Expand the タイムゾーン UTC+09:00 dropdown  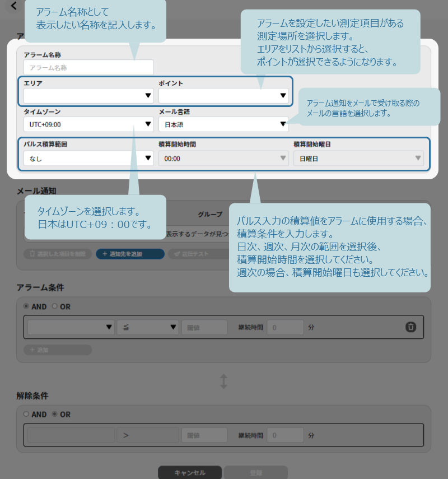[88, 124]
